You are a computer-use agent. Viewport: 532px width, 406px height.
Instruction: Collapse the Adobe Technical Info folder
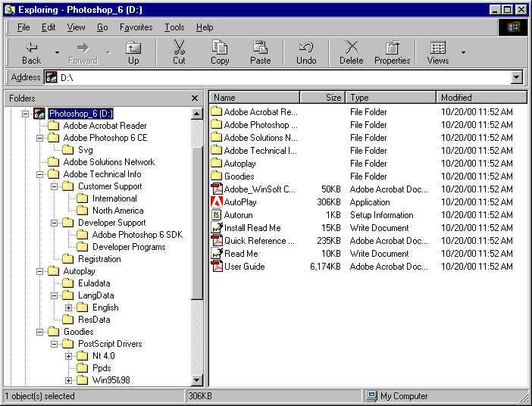tap(39, 174)
